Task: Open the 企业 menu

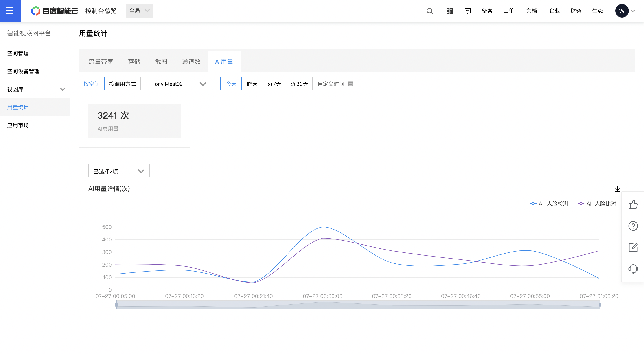Action: point(554,11)
